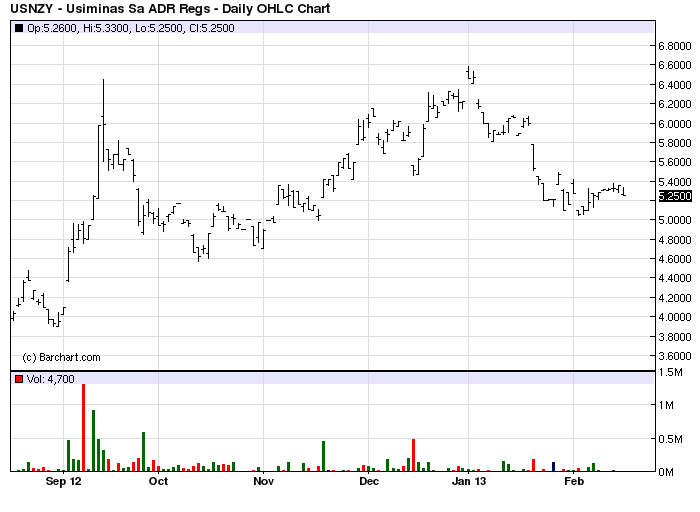Click the 6.8000 price axis label

675,46
